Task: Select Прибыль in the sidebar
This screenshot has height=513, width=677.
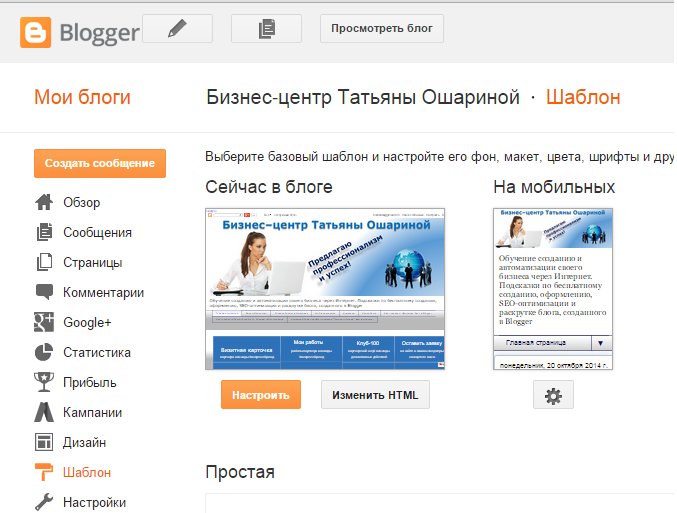Action: pyautogui.click(x=90, y=382)
